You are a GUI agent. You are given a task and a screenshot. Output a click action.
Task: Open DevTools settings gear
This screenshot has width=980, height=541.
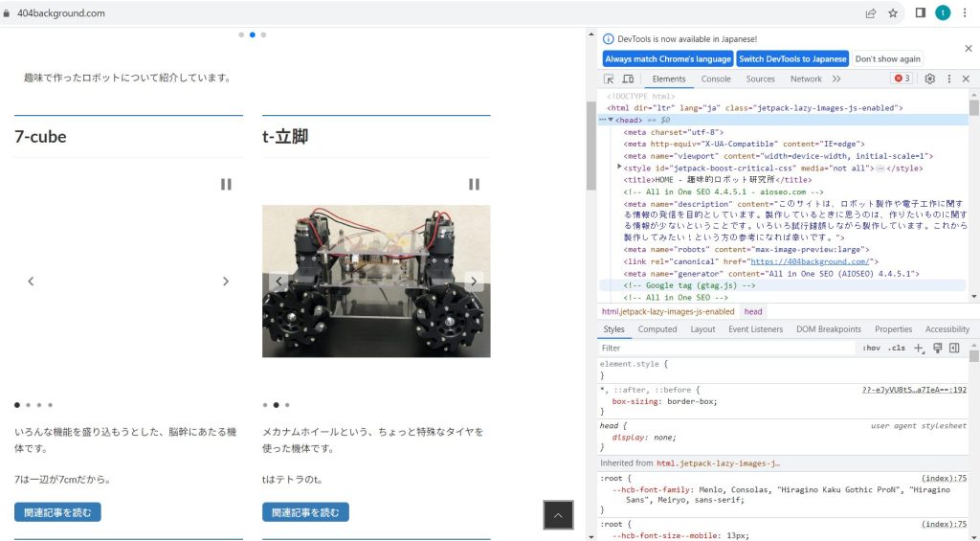click(930, 79)
